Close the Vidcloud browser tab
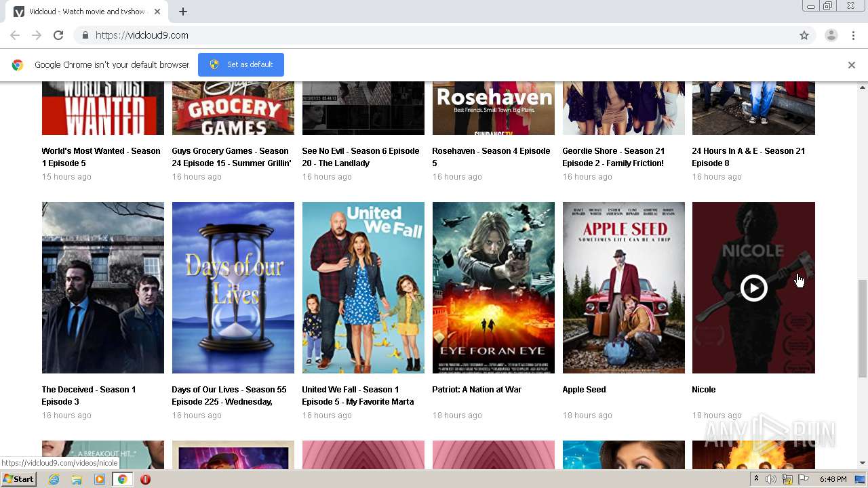This screenshot has width=868, height=488. coord(157,12)
